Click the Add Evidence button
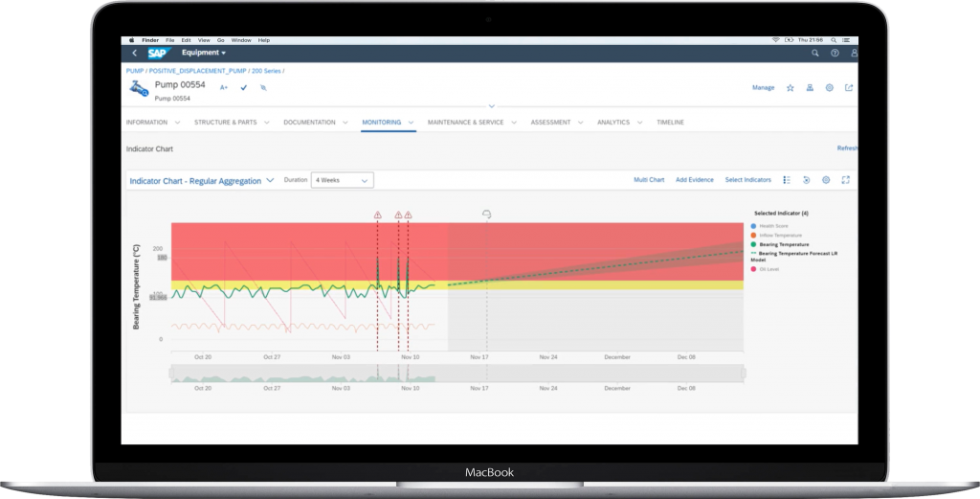Viewport: 980px width, 499px height. point(694,180)
